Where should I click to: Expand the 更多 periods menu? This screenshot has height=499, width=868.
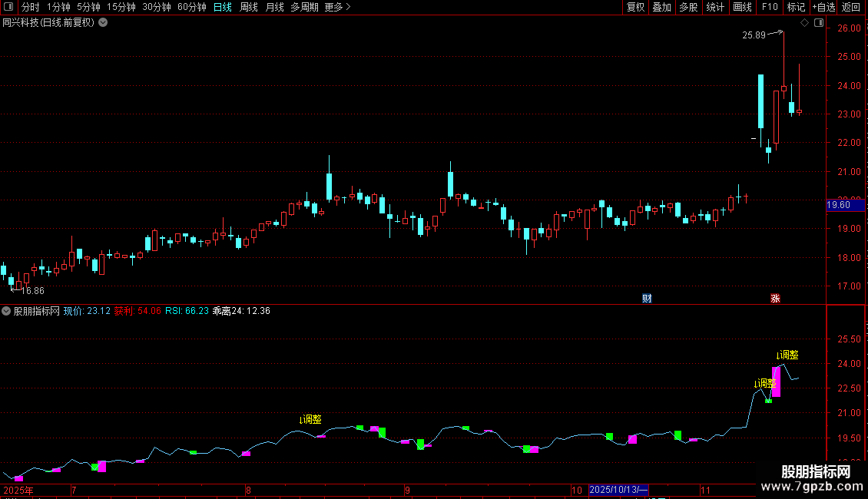pos(337,7)
